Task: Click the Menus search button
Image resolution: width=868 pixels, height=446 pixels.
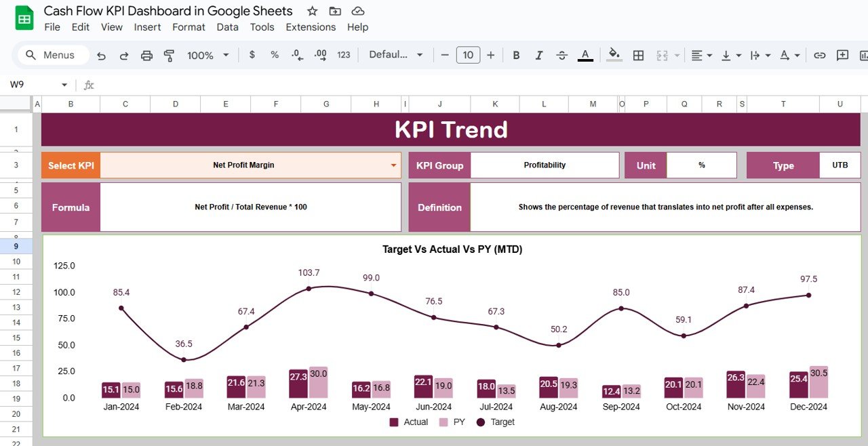Action: (51, 55)
